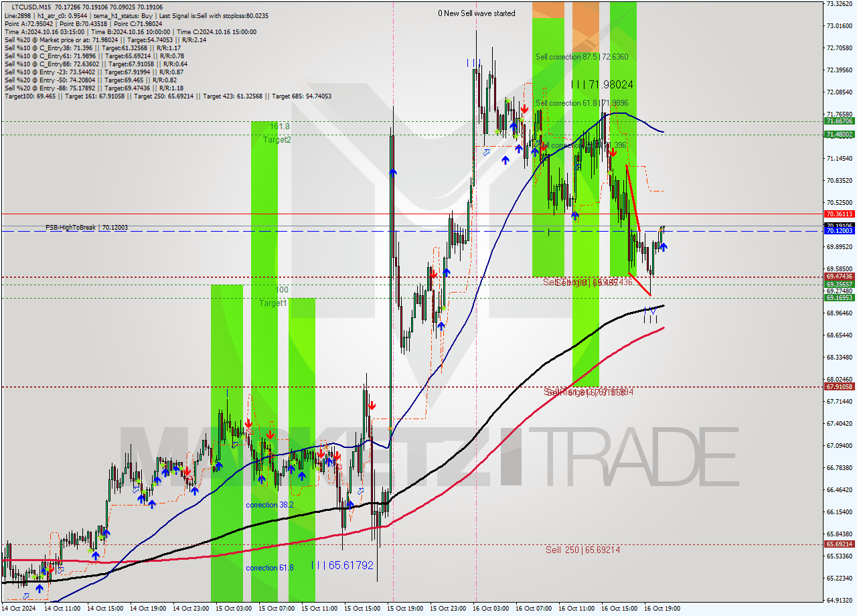Click the 'Target2' label on green zone

tap(277, 140)
